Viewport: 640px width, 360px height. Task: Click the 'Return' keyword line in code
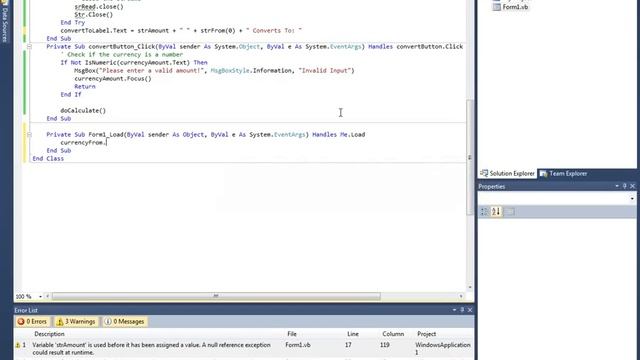[x=85, y=87]
